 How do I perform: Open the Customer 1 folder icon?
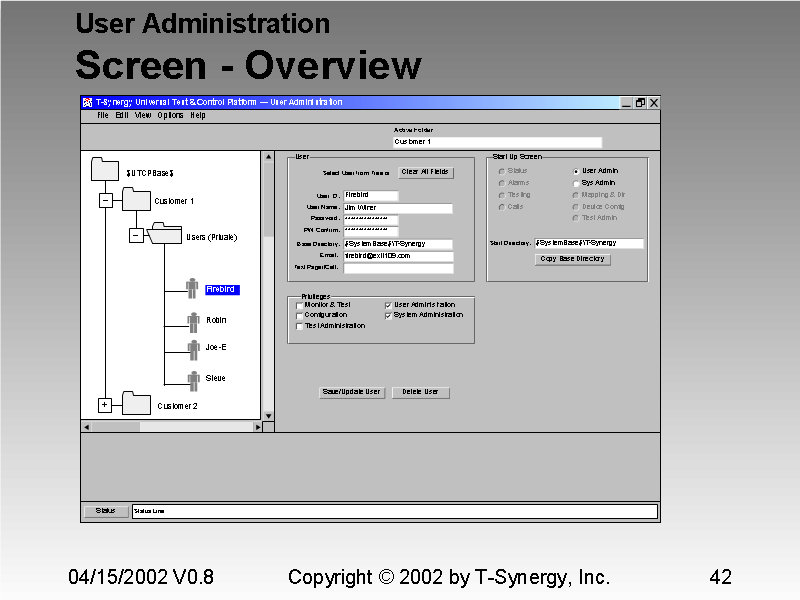coord(136,199)
